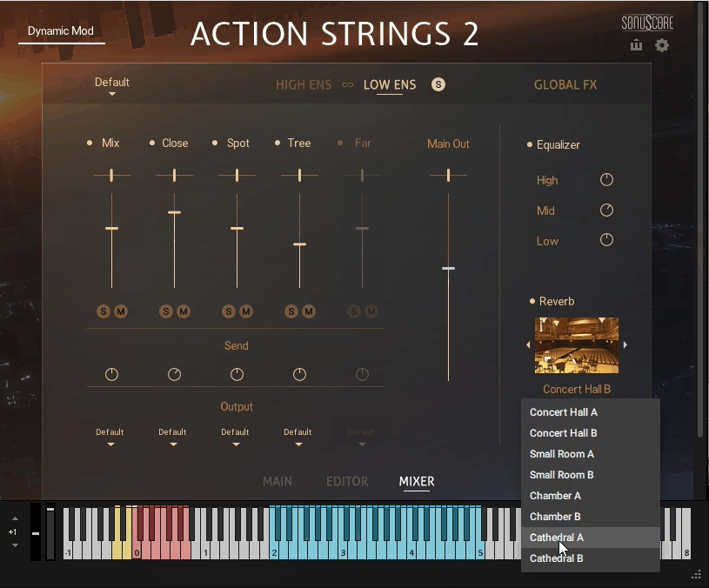
Task: Click the Send knob under the Mix channel
Action: pos(110,374)
